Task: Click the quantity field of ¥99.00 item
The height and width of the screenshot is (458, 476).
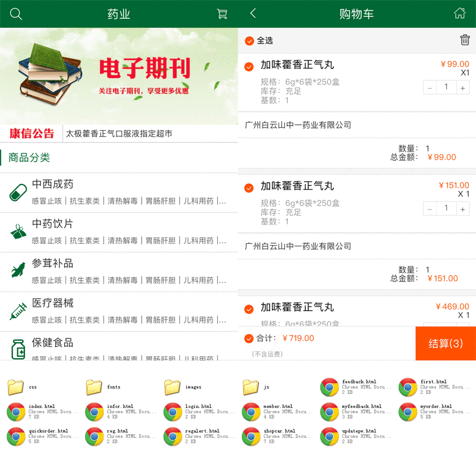Action: [x=446, y=87]
